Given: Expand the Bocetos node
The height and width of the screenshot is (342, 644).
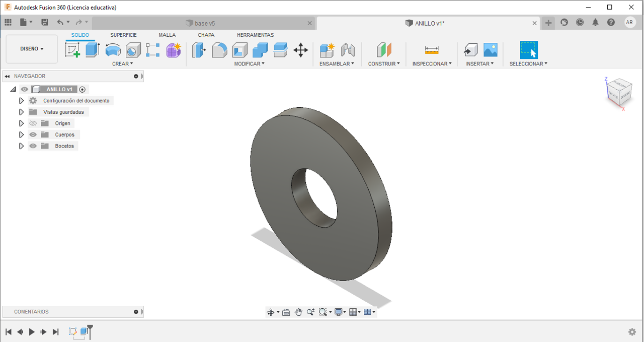Looking at the screenshot, I should (x=21, y=146).
